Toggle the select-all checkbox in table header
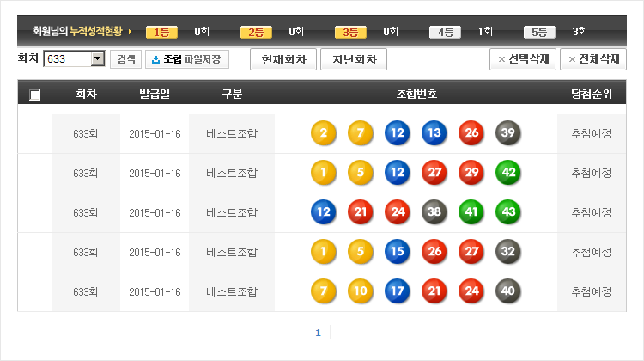This screenshot has height=361, width=644. coord(34,95)
